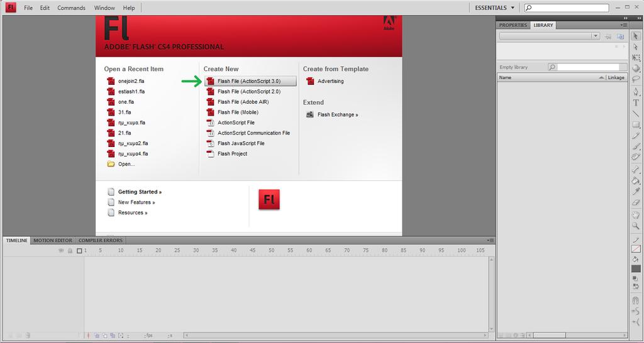Click the Smooth modifier icon in tools
Screen dimensions: 644x343
[x=636, y=312]
